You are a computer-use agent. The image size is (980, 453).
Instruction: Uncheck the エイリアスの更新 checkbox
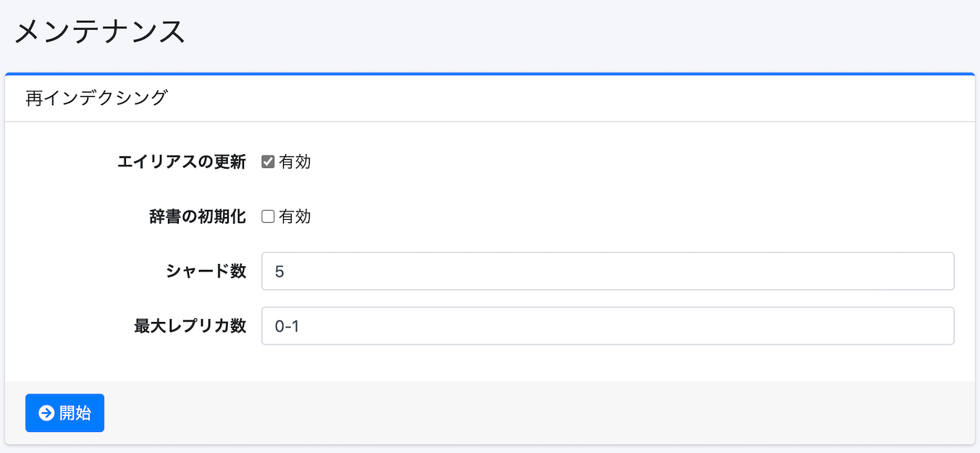(268, 162)
